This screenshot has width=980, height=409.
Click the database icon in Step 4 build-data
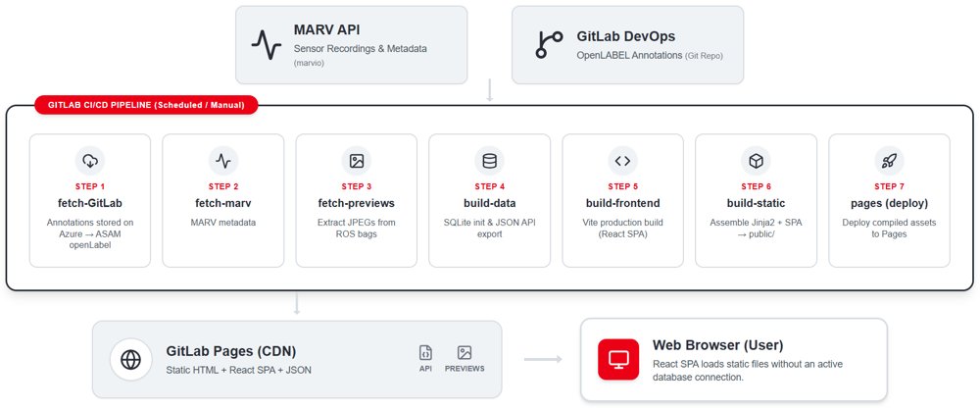[489, 161]
